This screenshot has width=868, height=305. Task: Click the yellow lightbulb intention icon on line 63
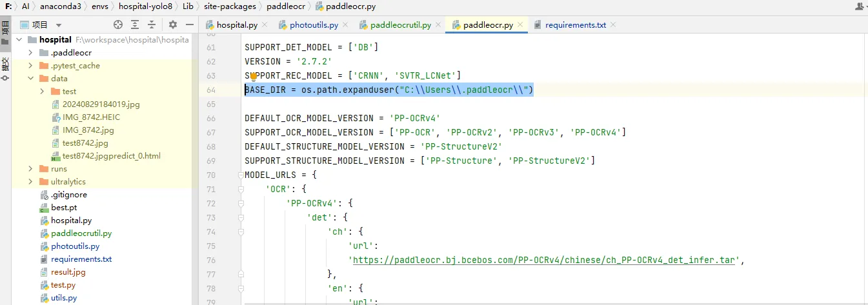pos(254,76)
